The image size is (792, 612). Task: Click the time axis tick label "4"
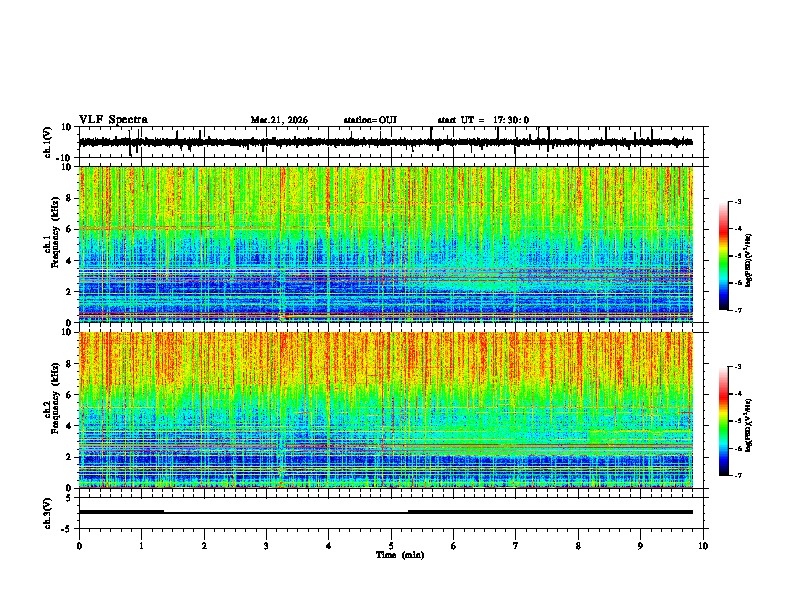329,546
